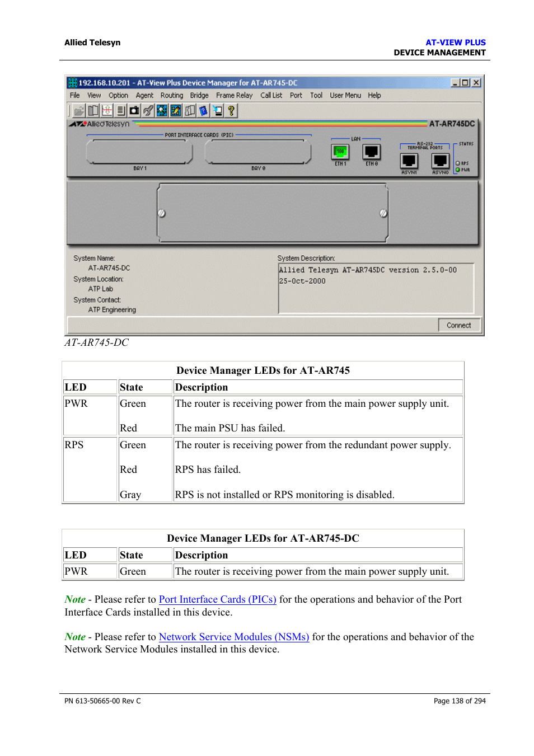Open the User Menu menu

click(345, 96)
